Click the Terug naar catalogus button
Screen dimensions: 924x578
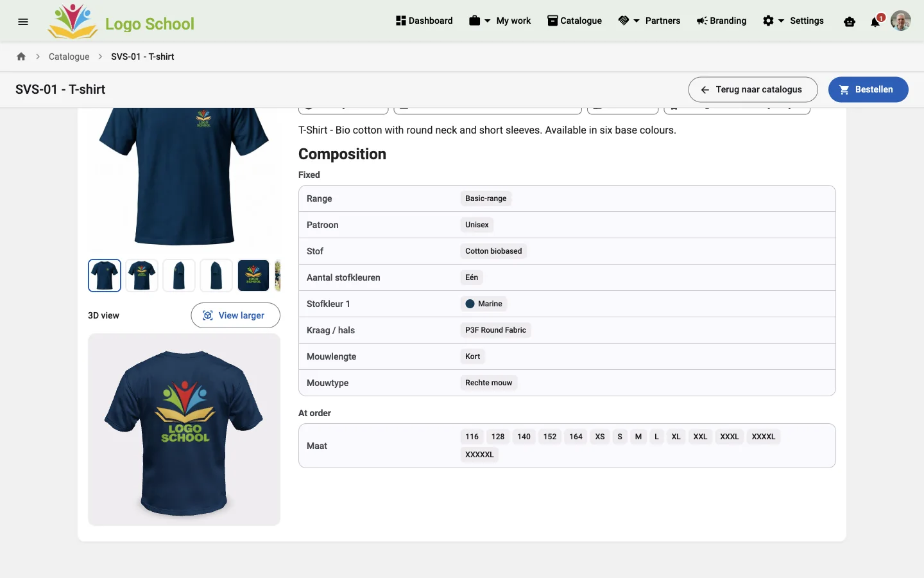coord(753,89)
